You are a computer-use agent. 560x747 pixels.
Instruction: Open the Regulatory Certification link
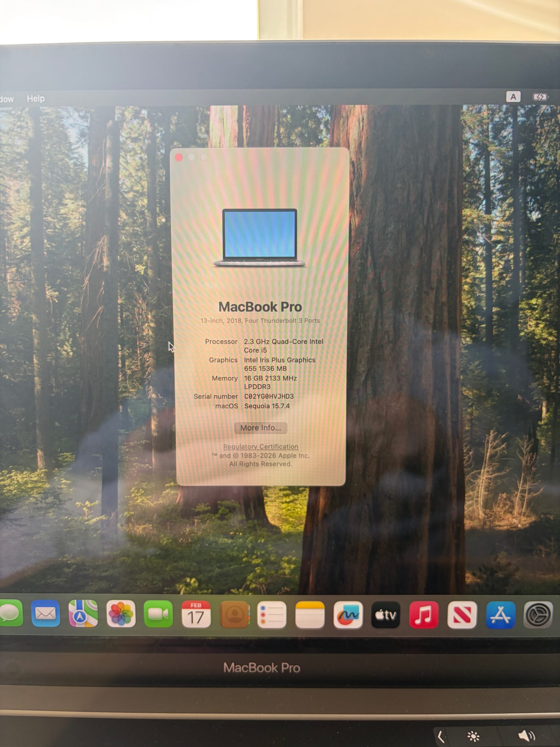tap(260, 446)
